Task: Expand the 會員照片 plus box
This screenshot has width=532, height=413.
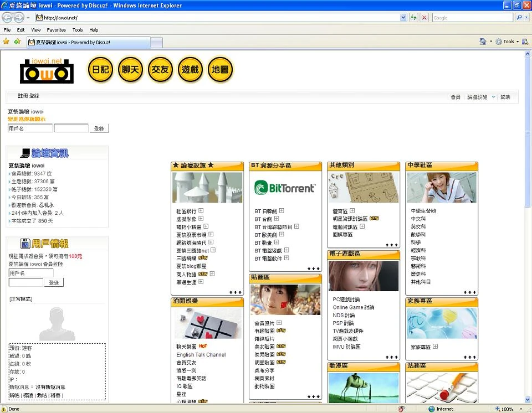Action: tap(279, 323)
